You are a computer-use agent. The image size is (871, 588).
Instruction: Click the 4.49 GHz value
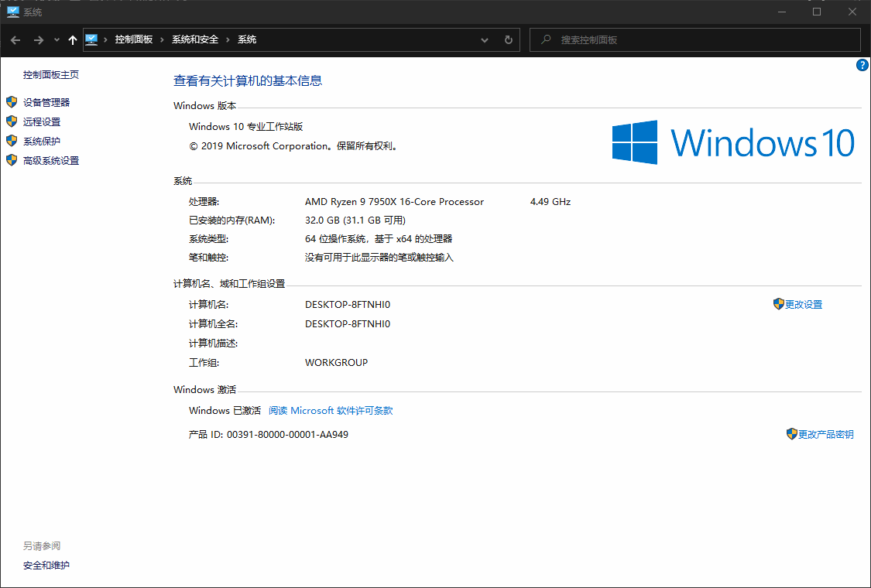coord(550,202)
